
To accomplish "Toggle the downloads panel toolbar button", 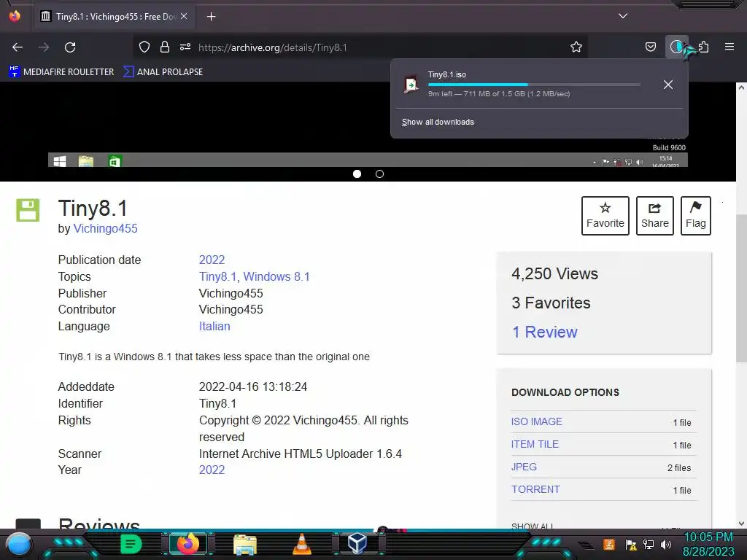I will pos(676,47).
